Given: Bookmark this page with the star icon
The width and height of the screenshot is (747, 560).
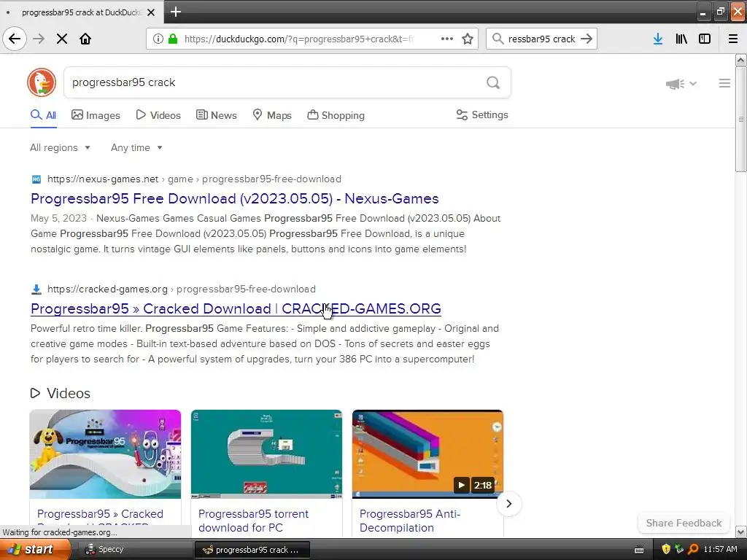Looking at the screenshot, I should [x=468, y=39].
